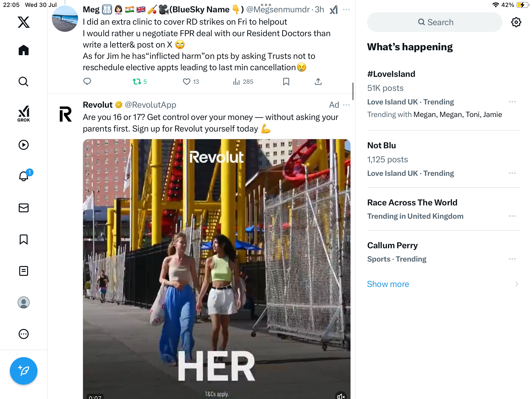This screenshot has height=399, width=532.
Task: Open Grok from the sidebar
Action: (24, 114)
